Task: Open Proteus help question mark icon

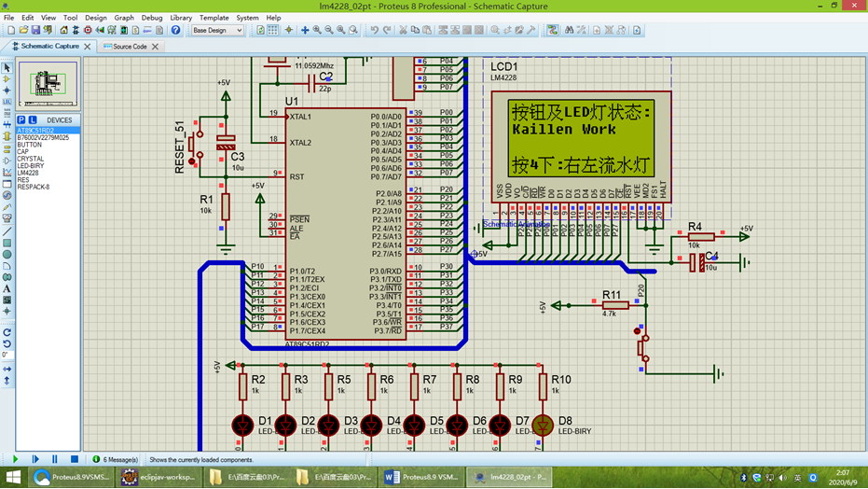Action: (x=175, y=31)
